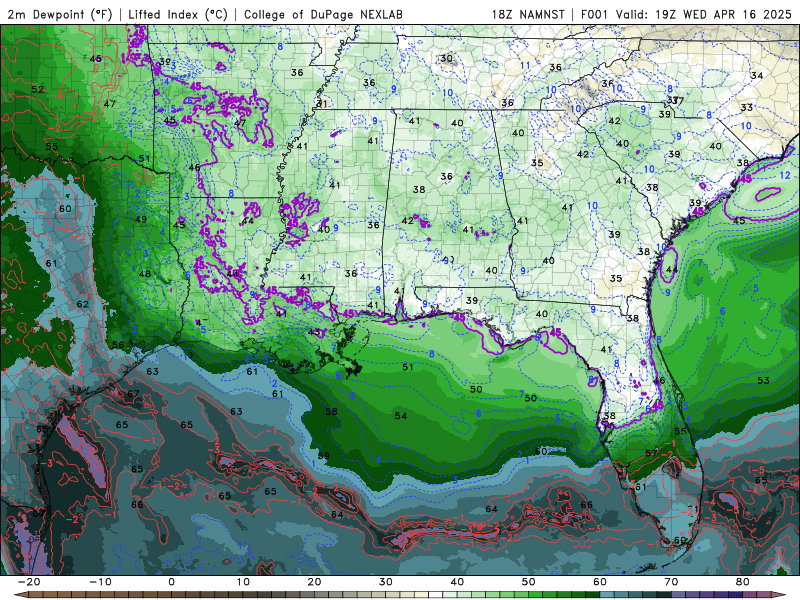The height and width of the screenshot is (600, 800).
Task: Click the 80 label on the color scale
Action: tap(743, 582)
